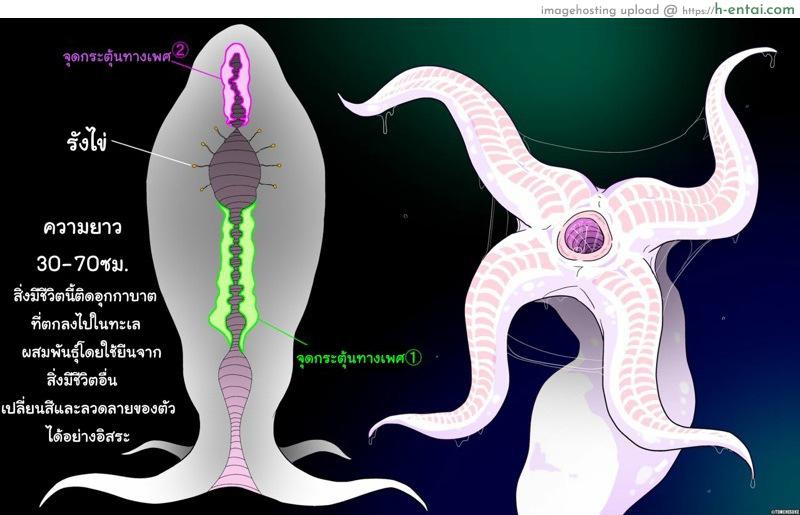The width and height of the screenshot is (800, 515).
Task: Click the small artist watermark at bottom right
Action: pyautogui.click(x=777, y=508)
